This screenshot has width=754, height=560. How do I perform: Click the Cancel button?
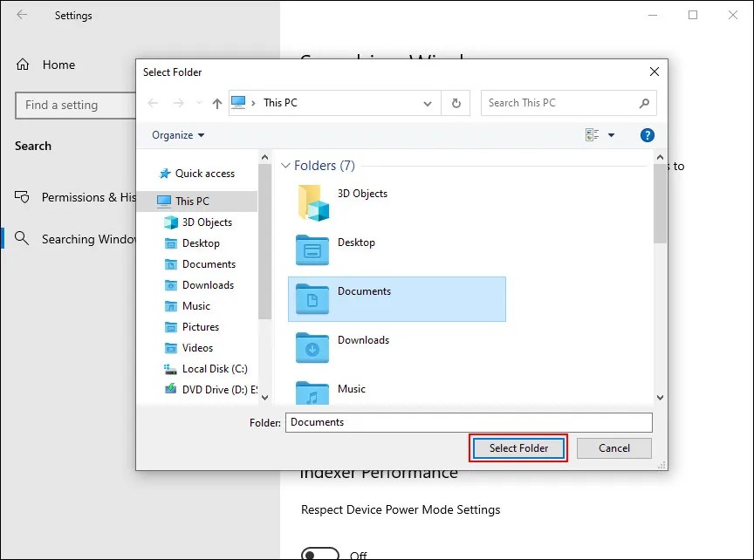[613, 447]
